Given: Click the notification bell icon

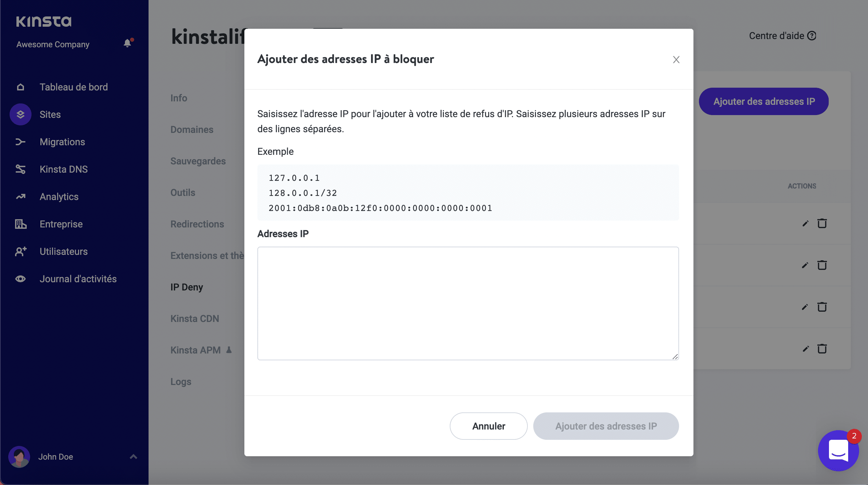Looking at the screenshot, I should tap(127, 43).
